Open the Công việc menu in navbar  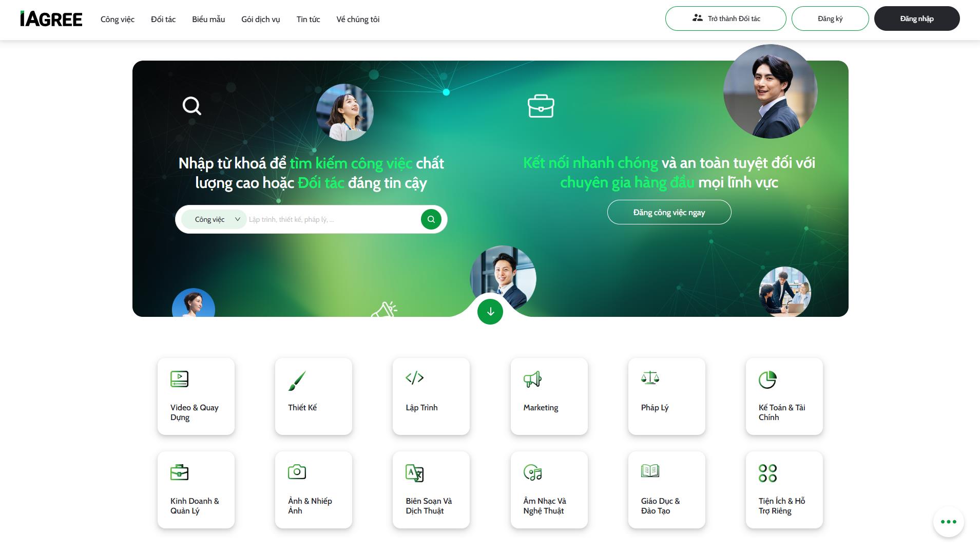(117, 20)
